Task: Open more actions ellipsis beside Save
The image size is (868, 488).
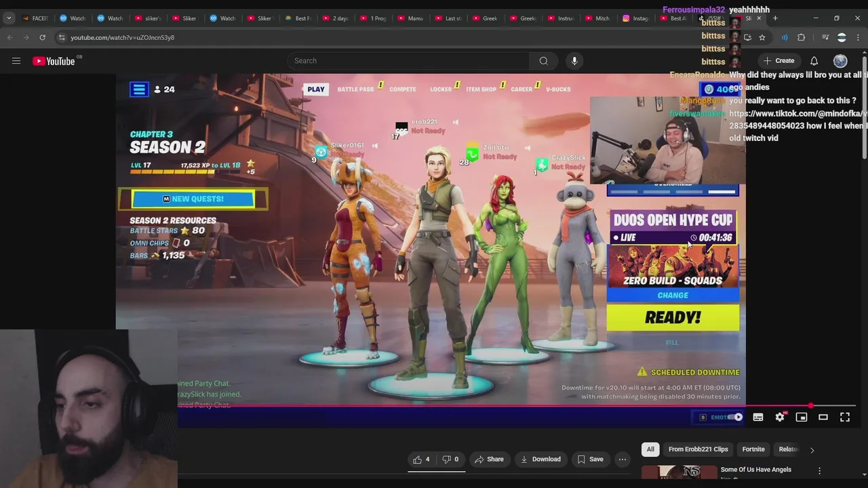Action: click(x=622, y=459)
